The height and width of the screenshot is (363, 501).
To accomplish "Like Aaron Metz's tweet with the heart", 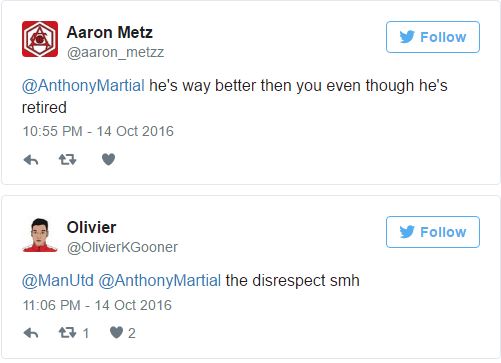I will pos(108,160).
